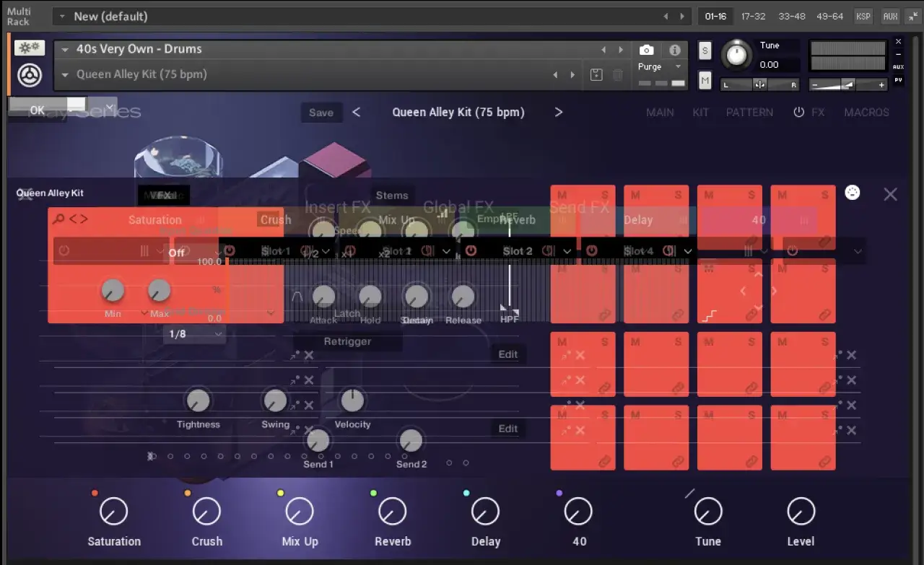The width and height of the screenshot is (924, 565).
Task: Expand the 1/8 rate dropdown
Action: (x=194, y=334)
